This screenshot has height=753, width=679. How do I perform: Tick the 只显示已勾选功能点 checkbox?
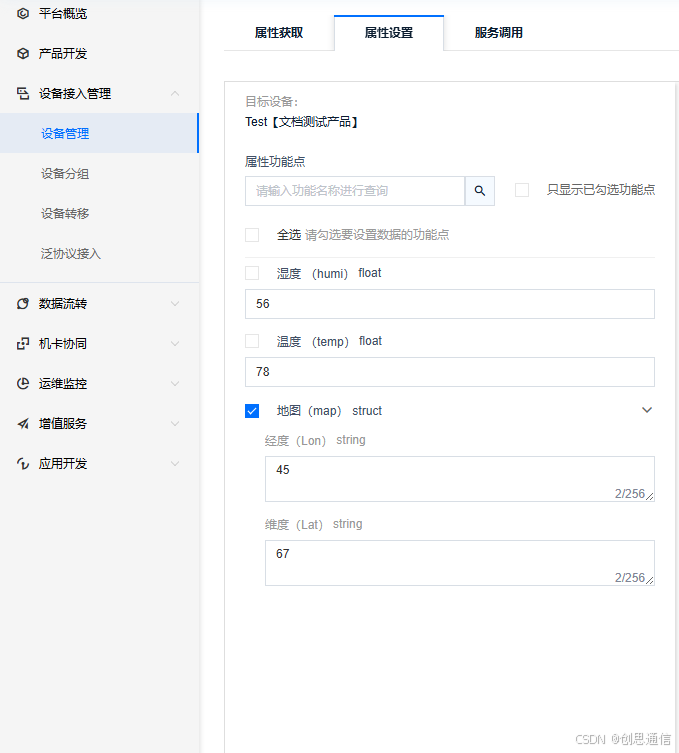click(x=522, y=190)
